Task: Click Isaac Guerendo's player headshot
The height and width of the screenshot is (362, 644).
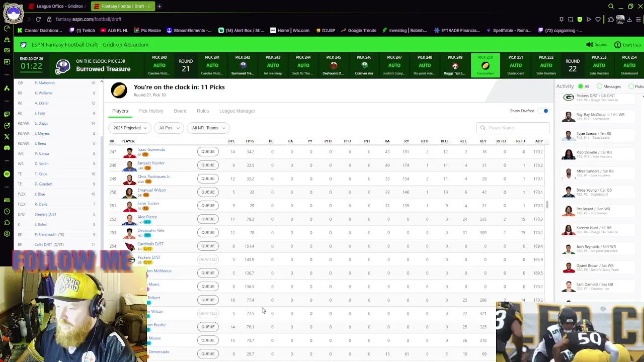Action: coord(130,152)
